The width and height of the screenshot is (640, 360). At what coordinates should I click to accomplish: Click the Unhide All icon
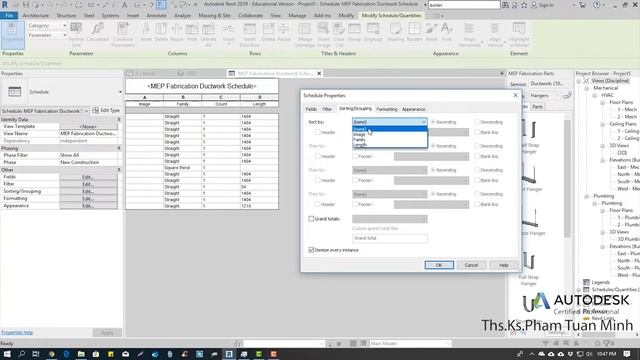(x=208, y=35)
